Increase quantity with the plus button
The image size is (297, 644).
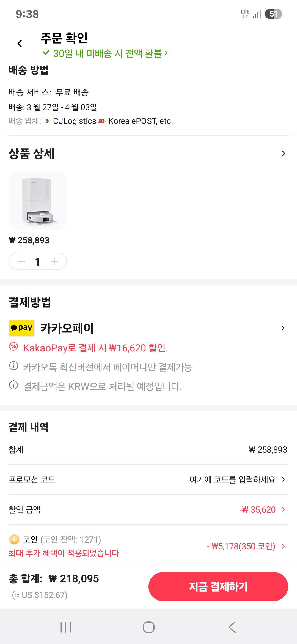54,261
